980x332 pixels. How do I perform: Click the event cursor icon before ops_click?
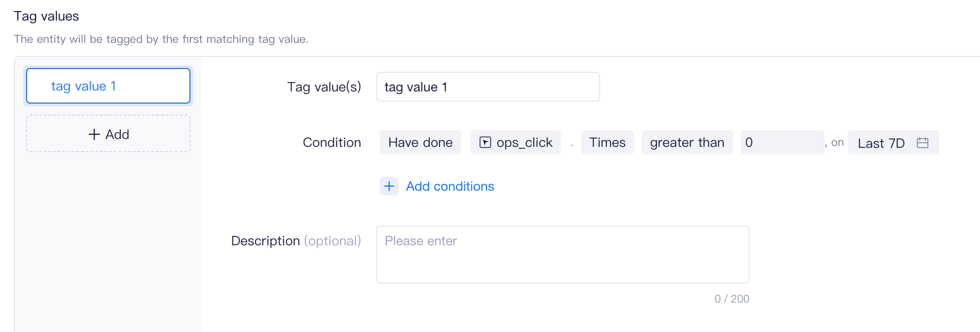[x=485, y=142]
